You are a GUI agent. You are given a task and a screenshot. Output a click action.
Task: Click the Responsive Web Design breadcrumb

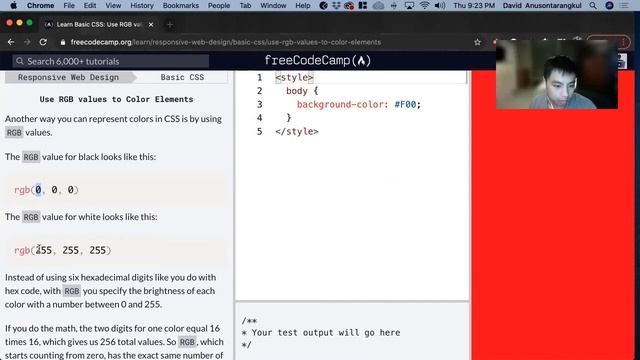click(68, 77)
